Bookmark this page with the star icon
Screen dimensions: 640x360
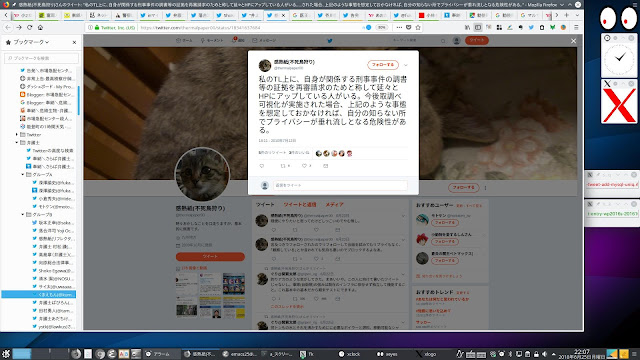tap(418, 27)
